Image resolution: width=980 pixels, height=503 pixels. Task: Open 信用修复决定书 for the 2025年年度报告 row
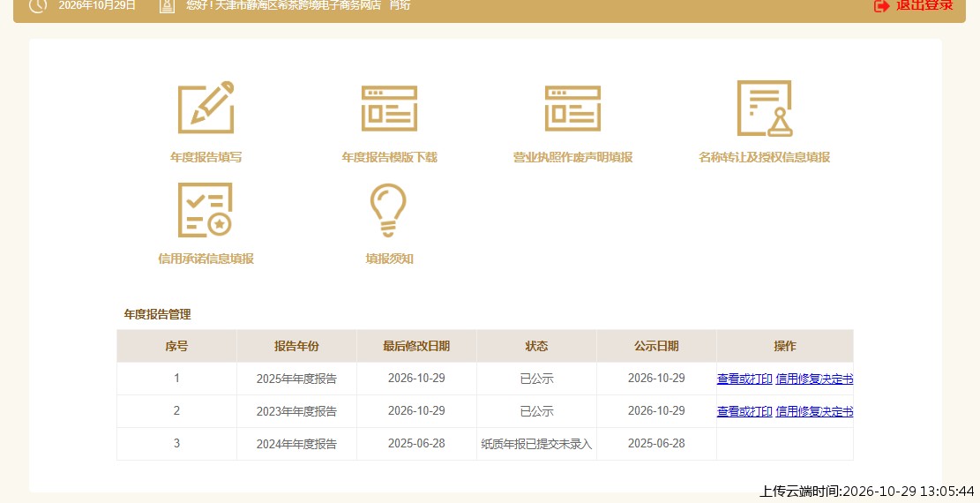click(814, 379)
